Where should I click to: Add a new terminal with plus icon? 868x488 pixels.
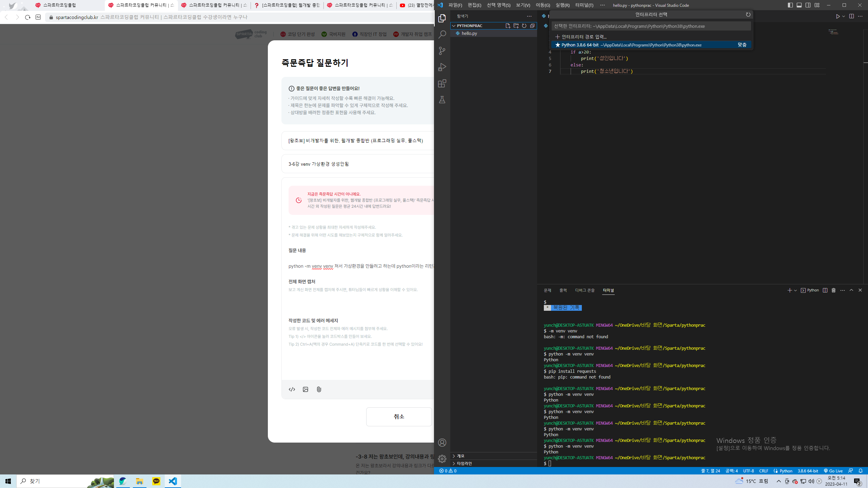[790, 290]
